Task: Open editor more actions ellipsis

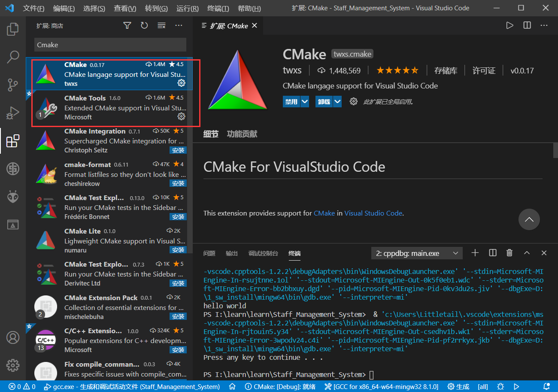Action: [544, 26]
